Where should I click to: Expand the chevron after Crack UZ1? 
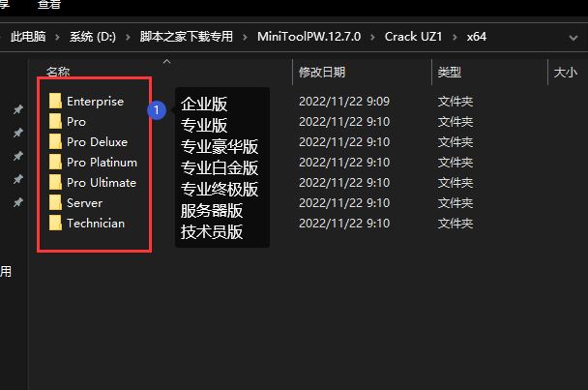[455, 37]
